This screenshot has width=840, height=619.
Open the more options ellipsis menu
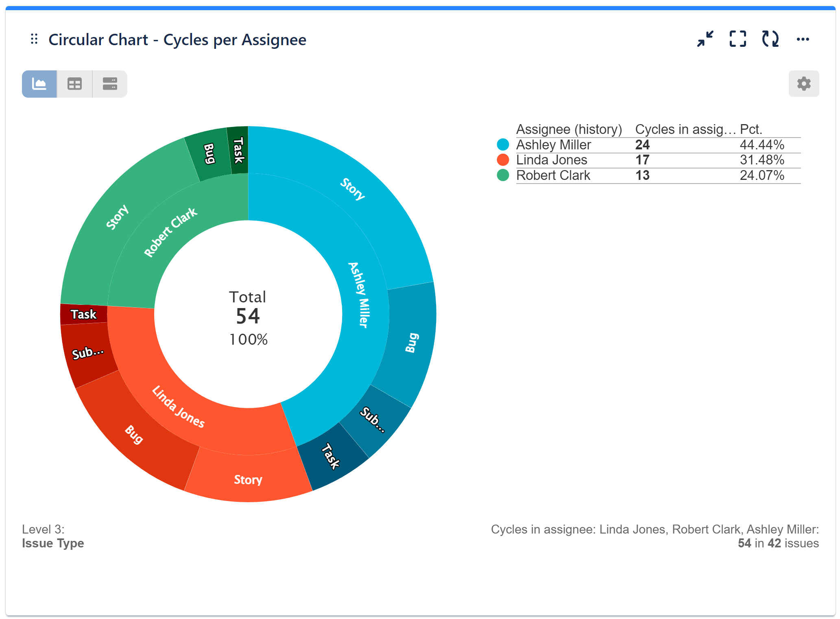[x=803, y=39]
